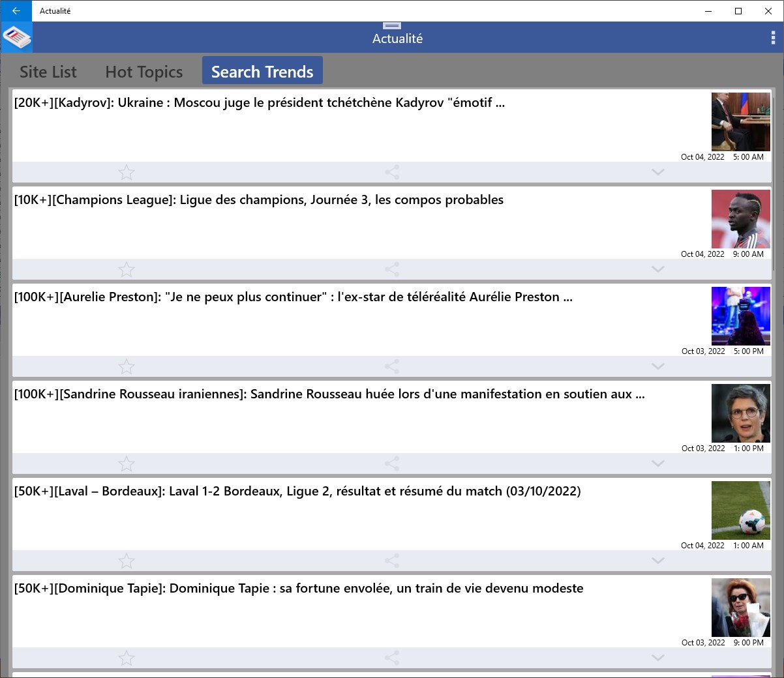Expand the Kadyrov article details chevron

click(658, 172)
